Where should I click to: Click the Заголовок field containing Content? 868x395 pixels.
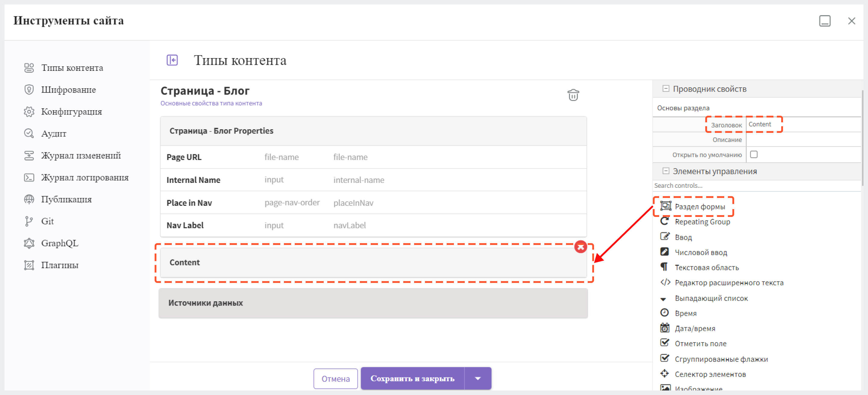tap(803, 125)
